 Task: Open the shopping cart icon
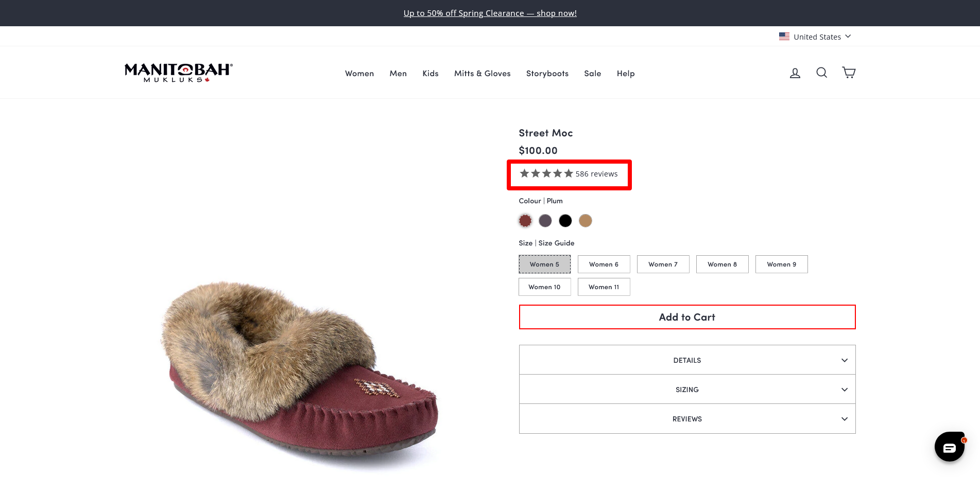(848, 73)
